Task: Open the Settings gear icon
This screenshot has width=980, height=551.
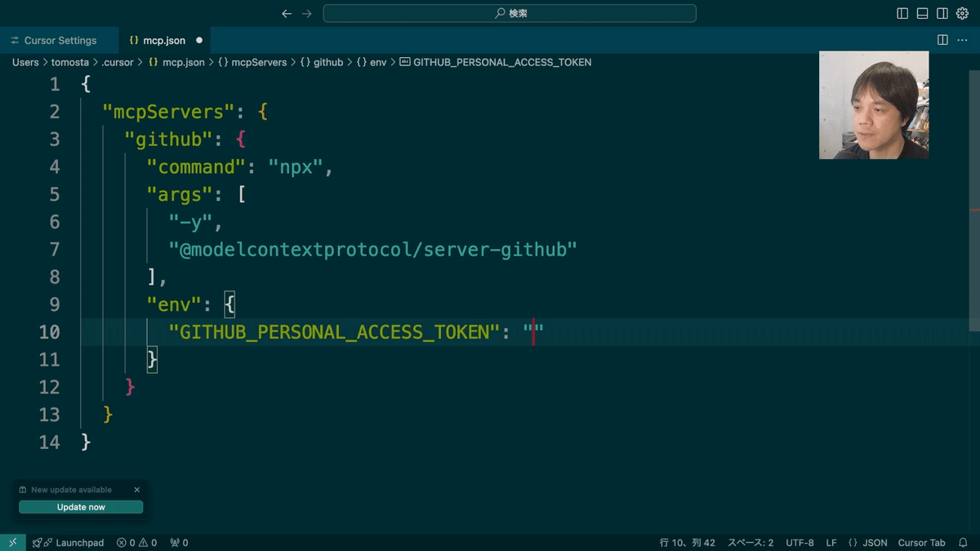Action: (x=964, y=13)
